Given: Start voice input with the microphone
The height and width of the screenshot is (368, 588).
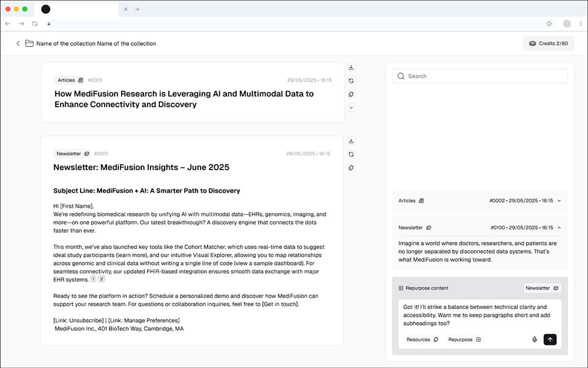Looking at the screenshot, I should click(534, 340).
